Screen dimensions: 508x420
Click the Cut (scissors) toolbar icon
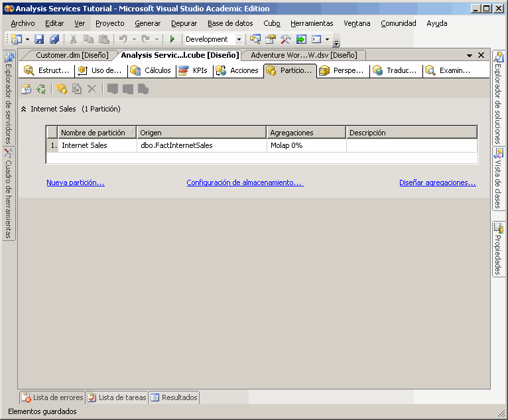point(74,39)
